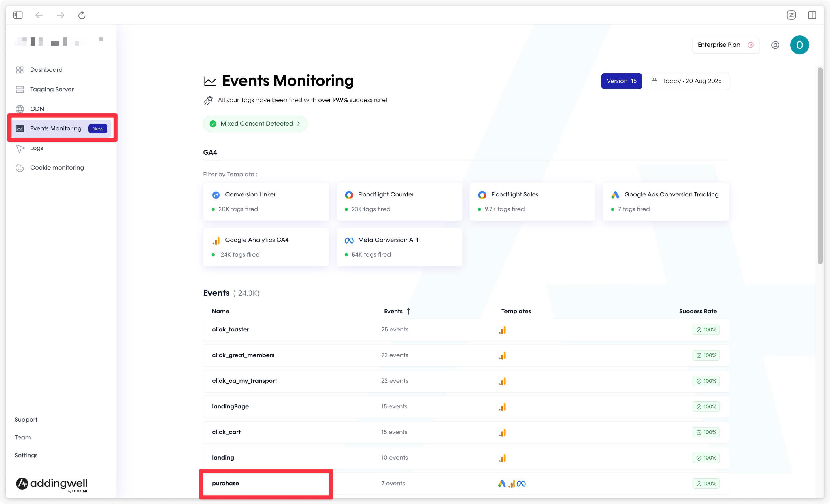The image size is (830, 504).
Task: Click the Cookie monitoring cookie icon
Action: pos(20,168)
